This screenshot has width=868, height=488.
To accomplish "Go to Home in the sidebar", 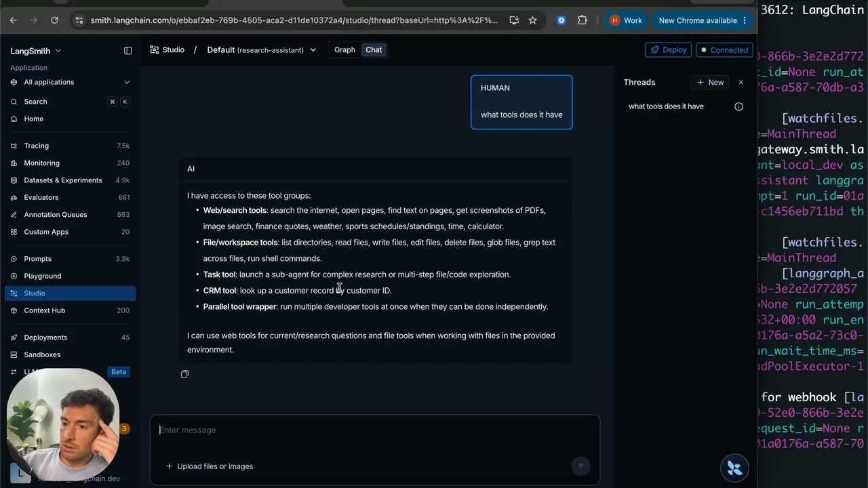I will [70, 119].
